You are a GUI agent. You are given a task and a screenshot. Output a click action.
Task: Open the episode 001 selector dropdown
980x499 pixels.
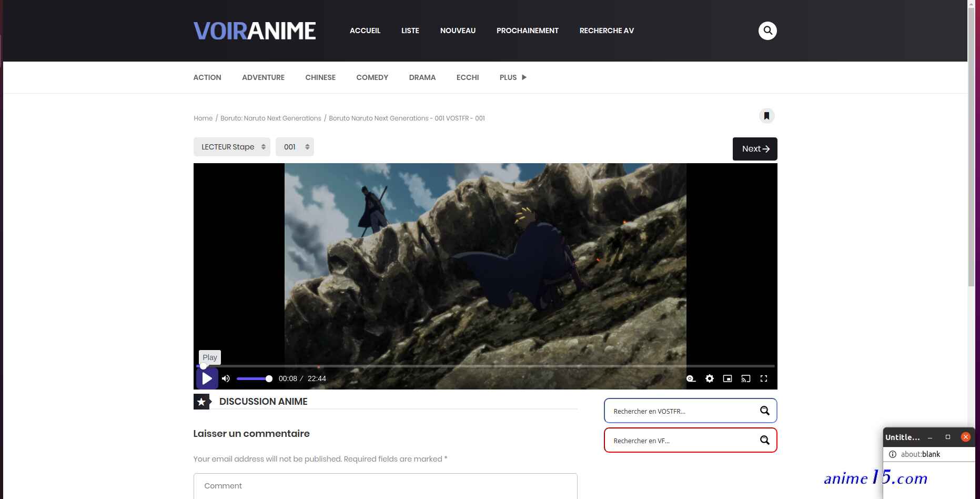point(295,147)
